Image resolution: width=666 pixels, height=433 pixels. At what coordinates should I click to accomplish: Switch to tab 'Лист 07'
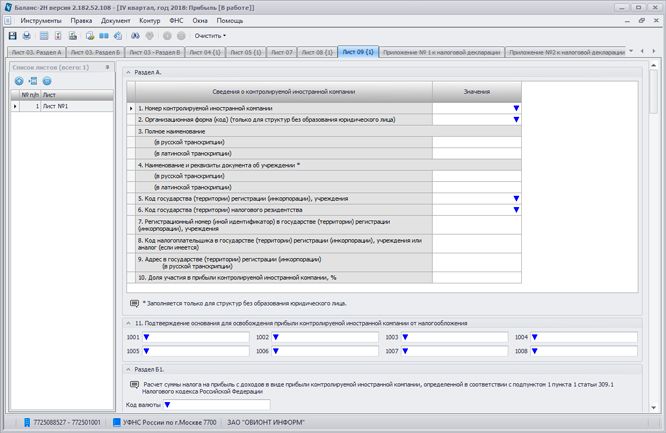282,52
